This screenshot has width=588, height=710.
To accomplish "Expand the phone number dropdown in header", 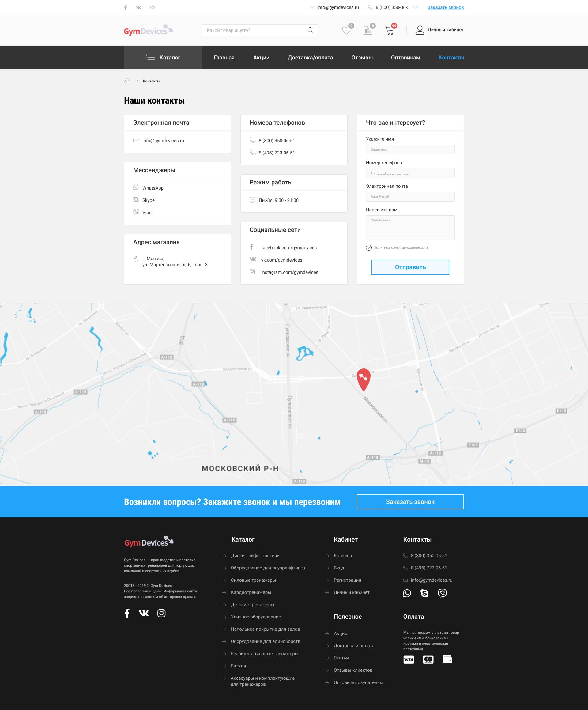I will click(x=416, y=7).
